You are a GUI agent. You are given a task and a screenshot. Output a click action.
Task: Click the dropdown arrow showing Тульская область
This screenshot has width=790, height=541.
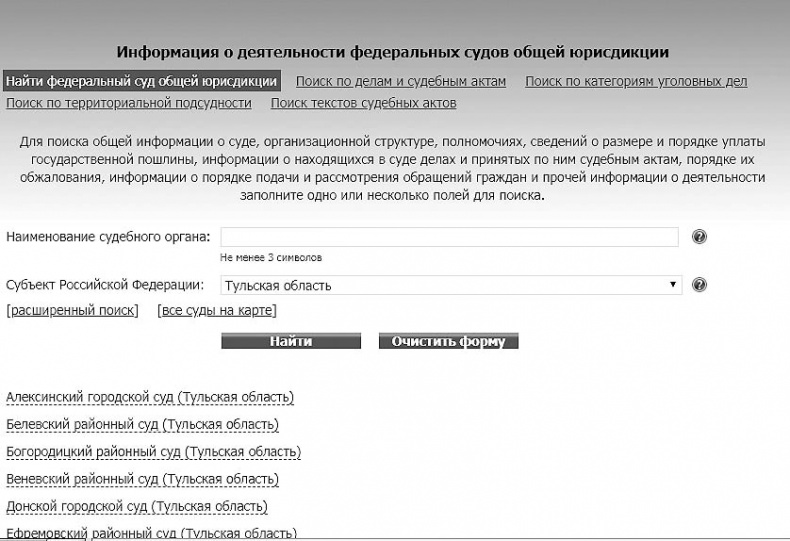[674, 286]
